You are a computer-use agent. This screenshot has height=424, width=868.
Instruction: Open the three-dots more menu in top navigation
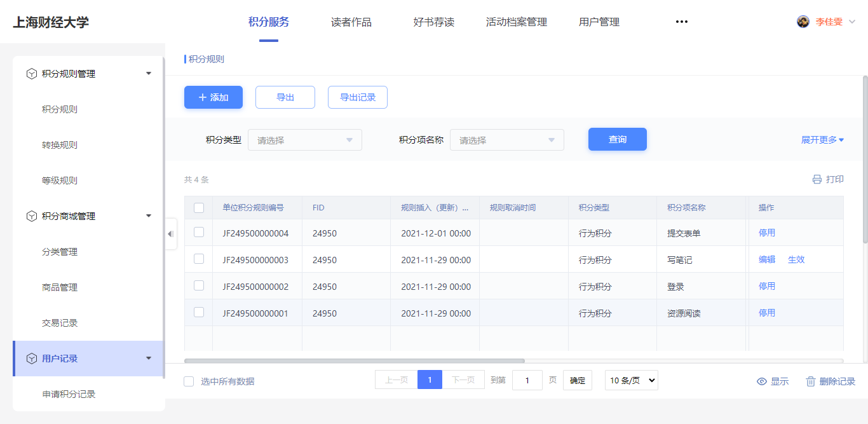[682, 22]
